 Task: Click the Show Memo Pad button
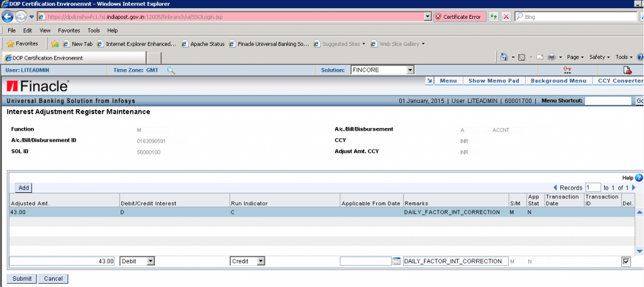click(494, 81)
